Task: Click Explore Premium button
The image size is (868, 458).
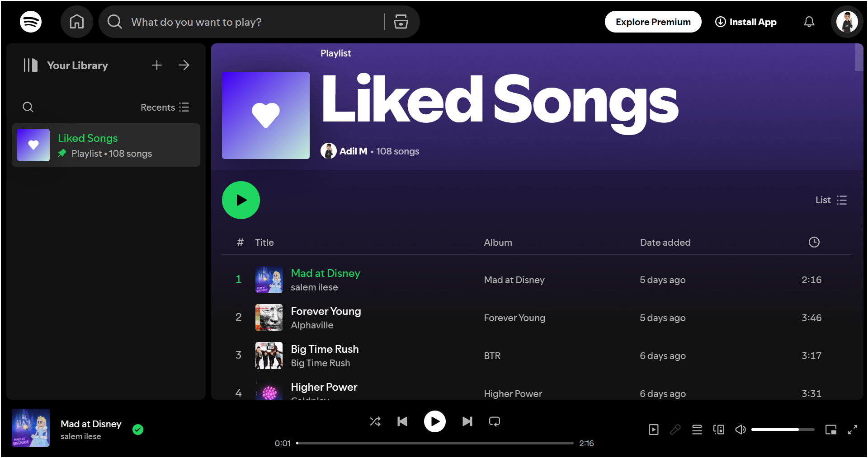Action: click(653, 22)
